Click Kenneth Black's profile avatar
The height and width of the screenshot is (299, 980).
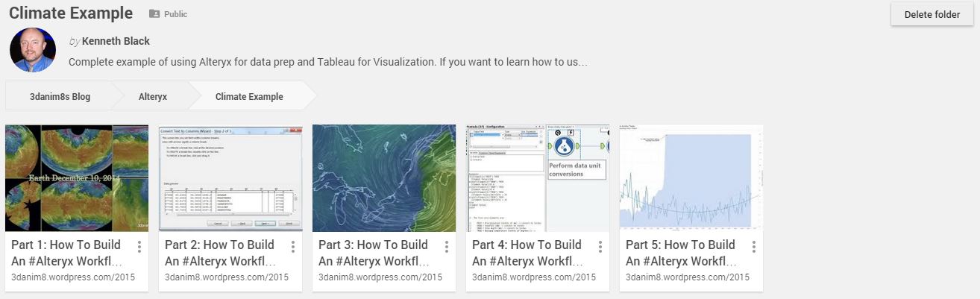pyautogui.click(x=33, y=50)
